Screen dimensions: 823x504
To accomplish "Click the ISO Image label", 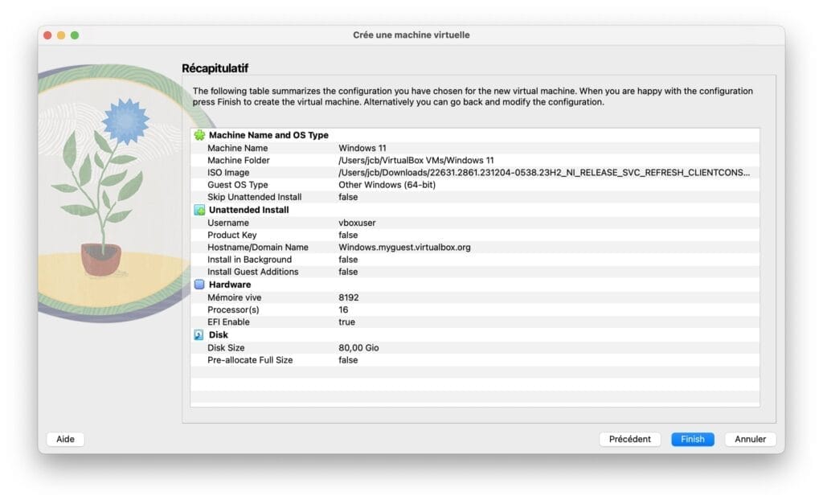I will [x=228, y=172].
